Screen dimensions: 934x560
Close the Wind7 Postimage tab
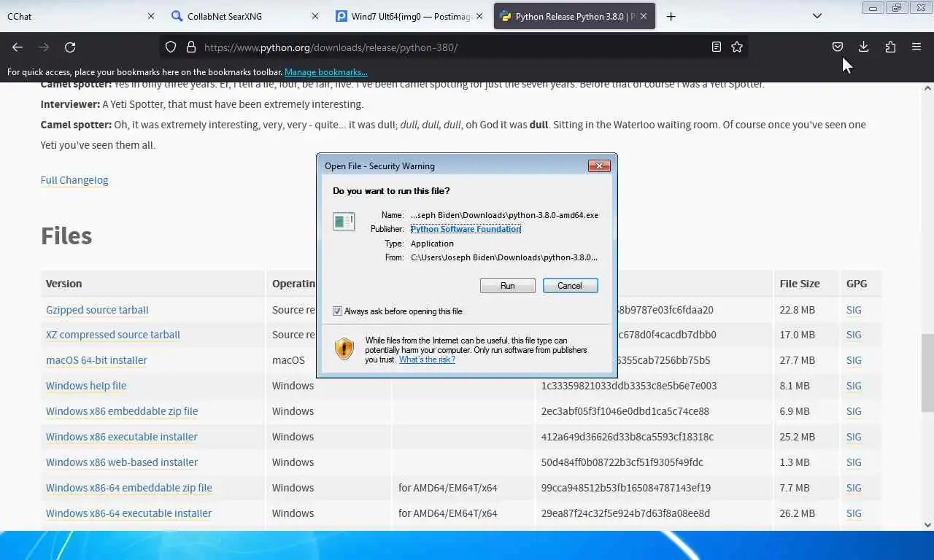pyautogui.click(x=479, y=16)
